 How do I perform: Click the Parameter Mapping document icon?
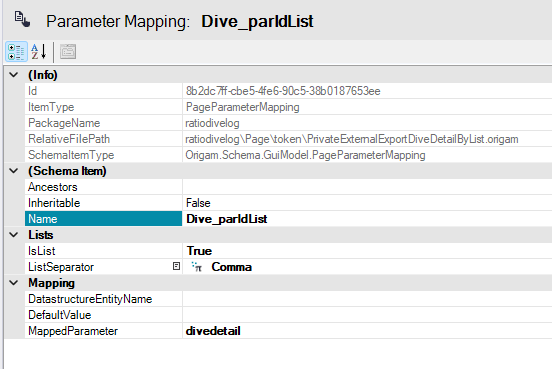point(22,19)
